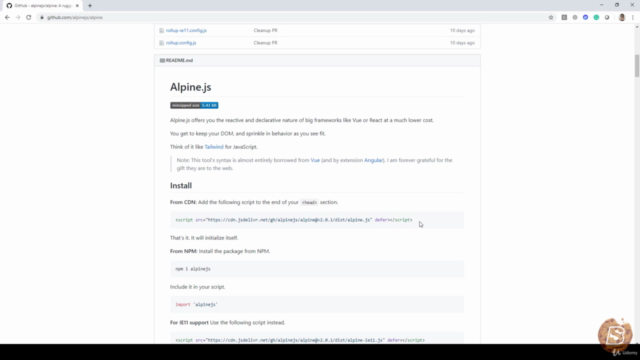Open the user profile avatar
The height and width of the screenshot is (360, 640).
[x=622, y=18]
